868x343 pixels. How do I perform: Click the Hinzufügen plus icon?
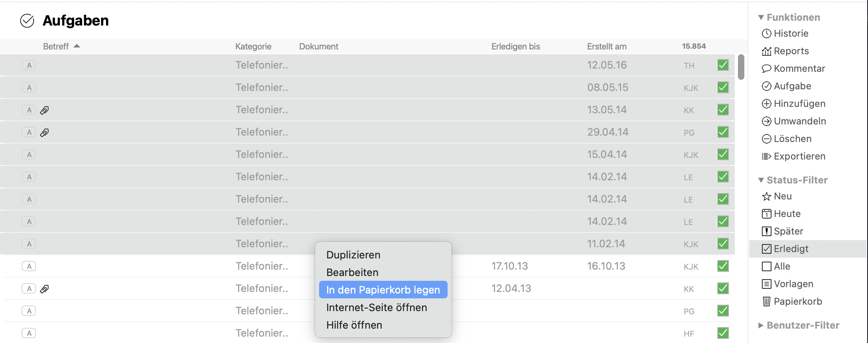[x=766, y=104]
